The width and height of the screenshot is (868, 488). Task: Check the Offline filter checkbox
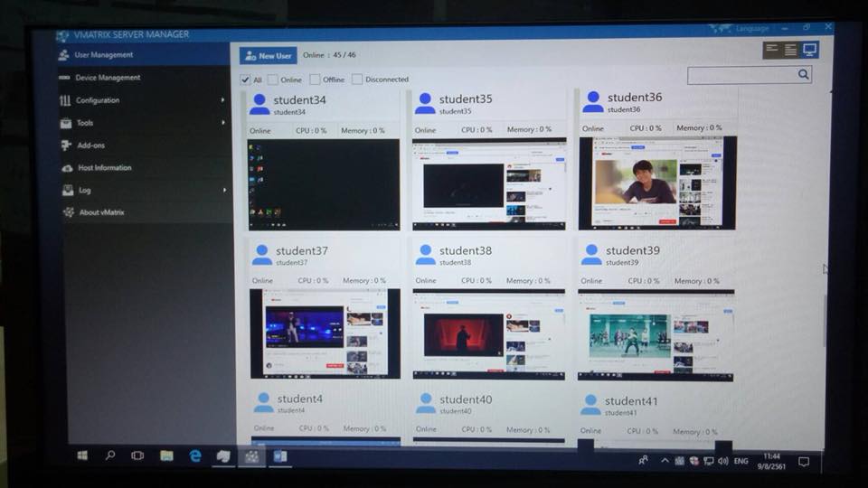(315, 80)
